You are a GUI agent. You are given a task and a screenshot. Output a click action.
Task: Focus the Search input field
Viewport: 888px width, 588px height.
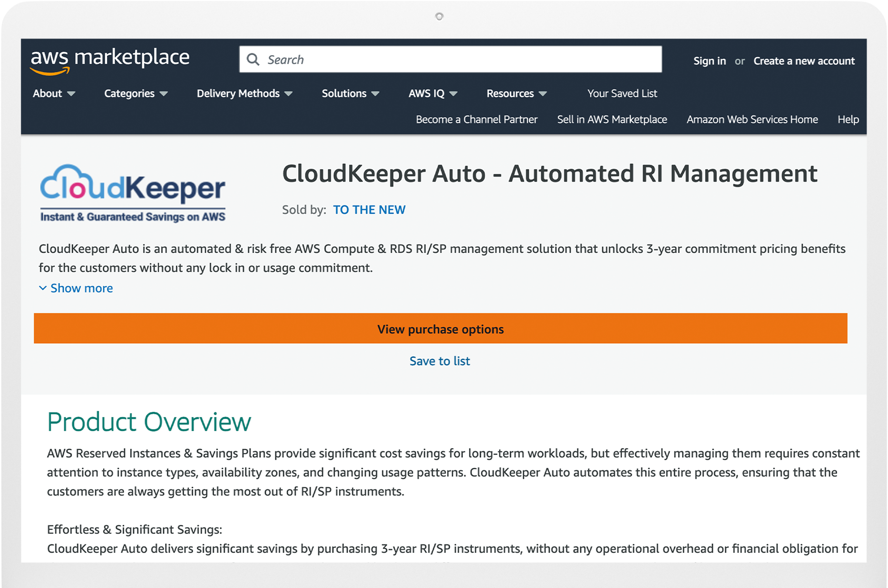(450, 59)
